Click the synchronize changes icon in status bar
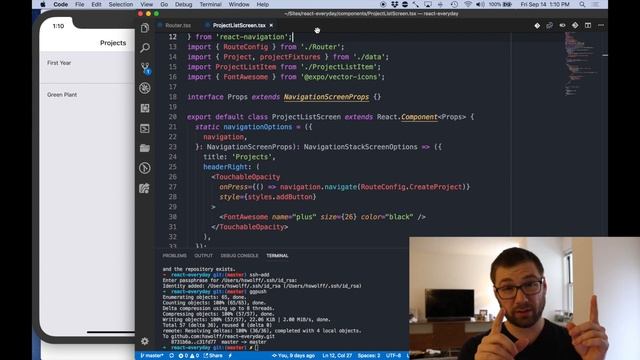This screenshot has width=640, height=360. click(171, 356)
